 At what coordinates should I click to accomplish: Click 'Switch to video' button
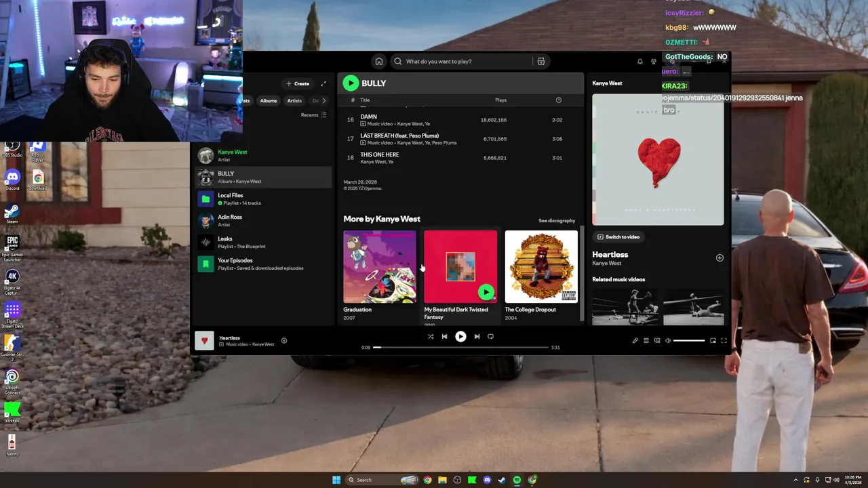pyautogui.click(x=618, y=237)
